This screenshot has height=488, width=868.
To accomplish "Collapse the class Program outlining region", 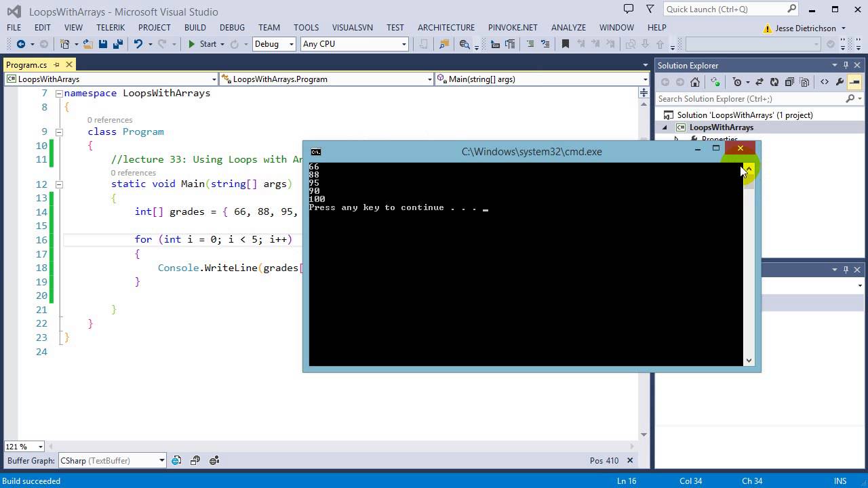I will [59, 132].
